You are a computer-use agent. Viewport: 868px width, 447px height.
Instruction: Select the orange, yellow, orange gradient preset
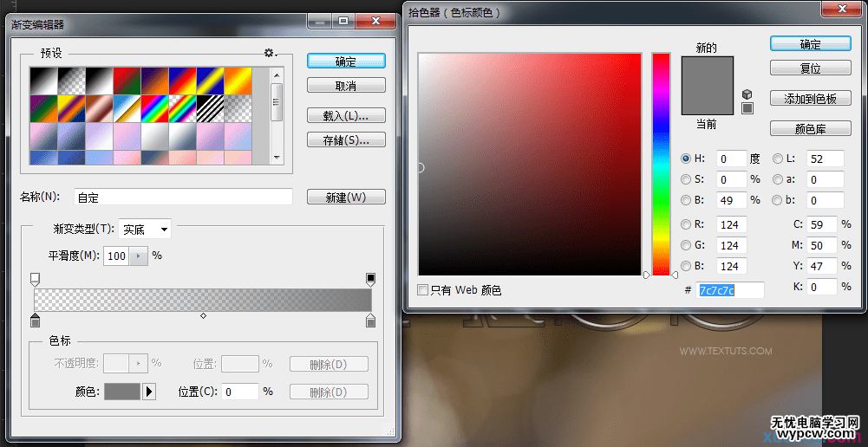238,81
